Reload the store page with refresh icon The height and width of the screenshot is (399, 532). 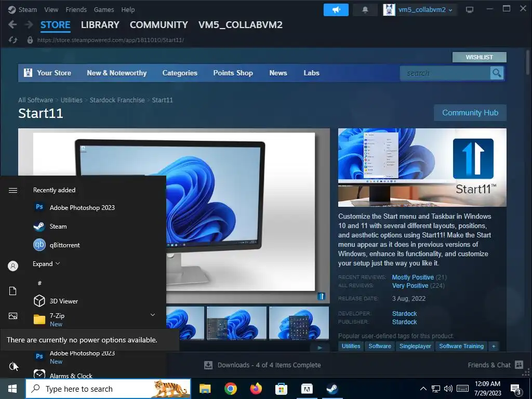point(13,40)
